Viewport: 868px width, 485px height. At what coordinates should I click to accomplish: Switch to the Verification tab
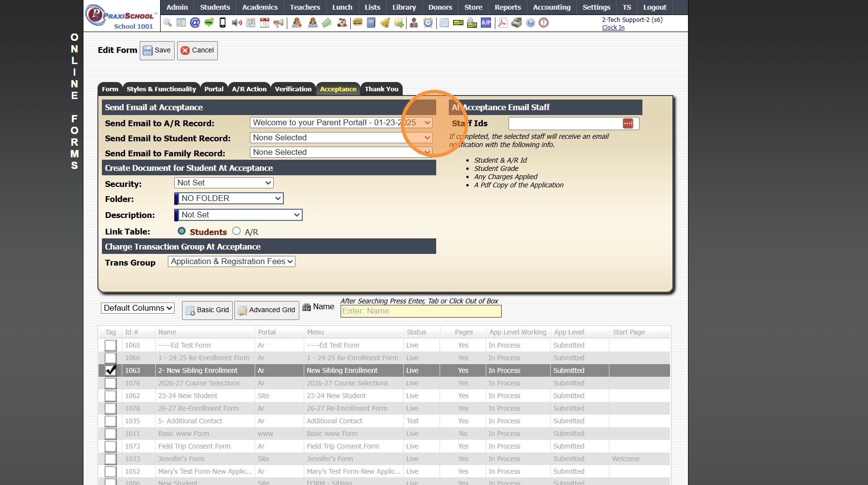click(293, 89)
